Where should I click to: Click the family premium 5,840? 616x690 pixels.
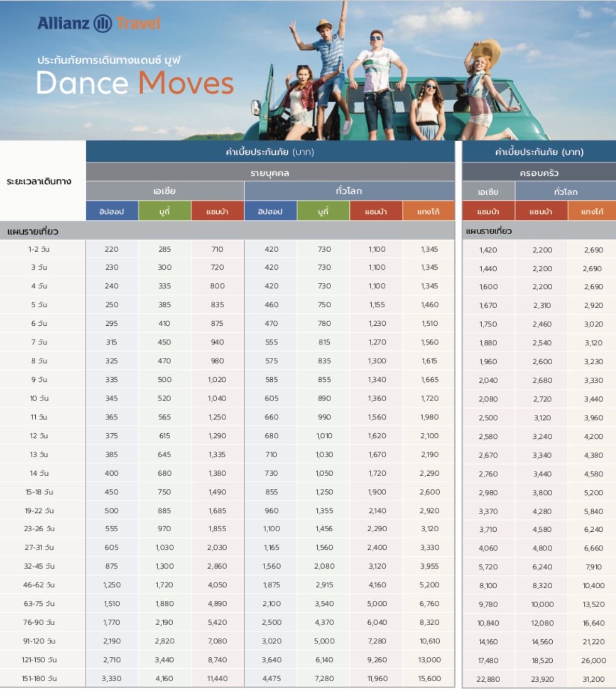tap(593, 512)
